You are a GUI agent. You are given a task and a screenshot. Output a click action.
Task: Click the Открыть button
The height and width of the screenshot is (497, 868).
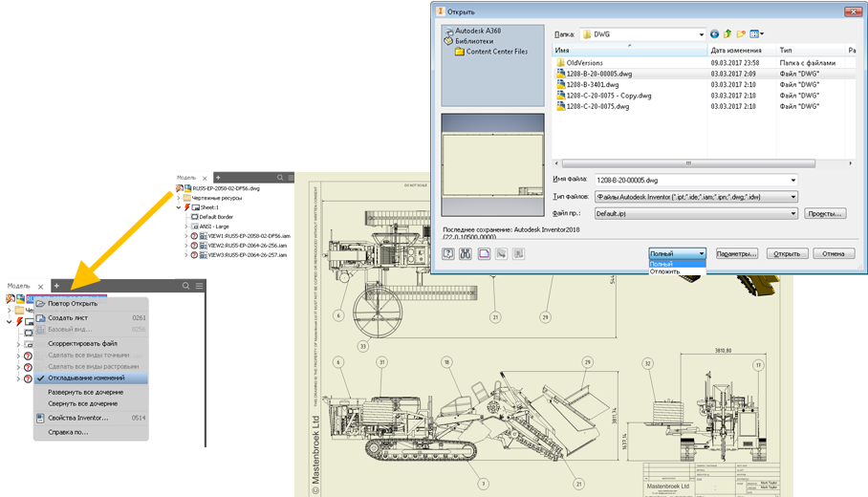click(x=787, y=253)
